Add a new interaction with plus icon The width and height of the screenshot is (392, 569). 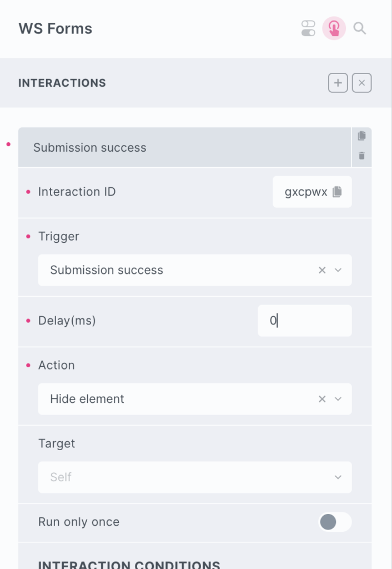[x=338, y=83]
